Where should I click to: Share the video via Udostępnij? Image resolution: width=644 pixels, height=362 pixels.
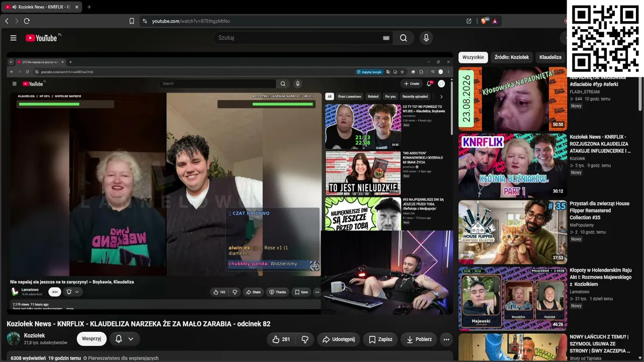[338, 339]
